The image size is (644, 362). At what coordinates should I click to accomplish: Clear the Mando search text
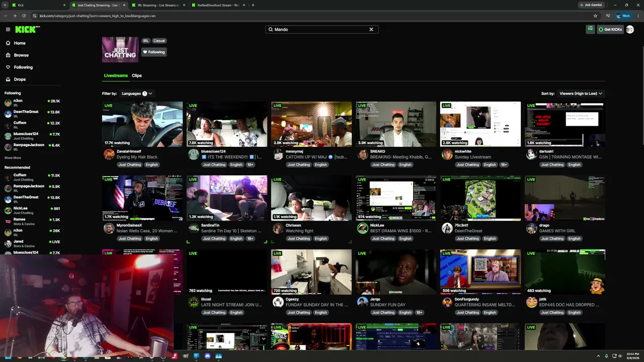[371, 30]
